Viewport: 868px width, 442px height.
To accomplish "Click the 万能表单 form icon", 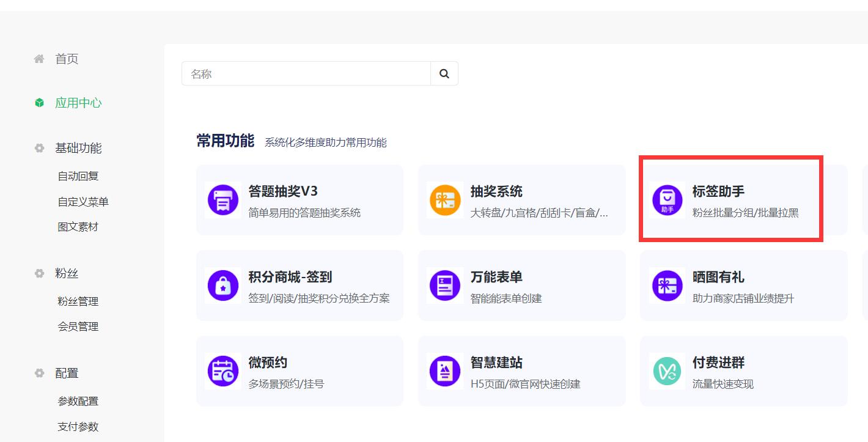I will pyautogui.click(x=445, y=285).
